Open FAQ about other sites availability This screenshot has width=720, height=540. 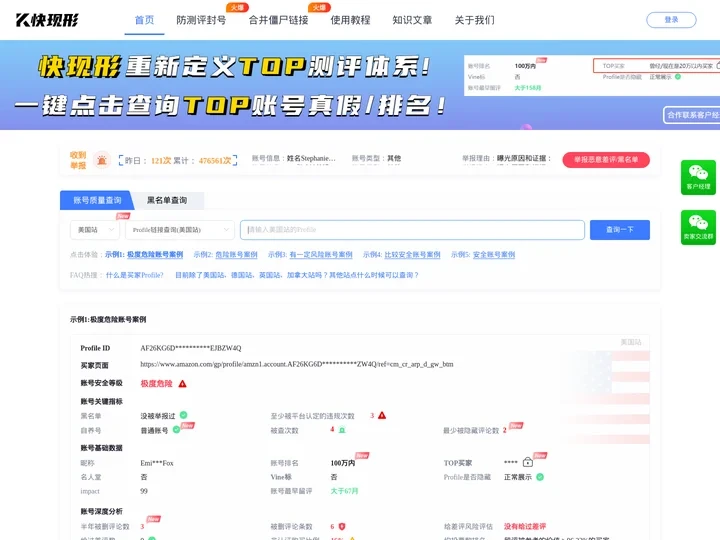(297, 275)
